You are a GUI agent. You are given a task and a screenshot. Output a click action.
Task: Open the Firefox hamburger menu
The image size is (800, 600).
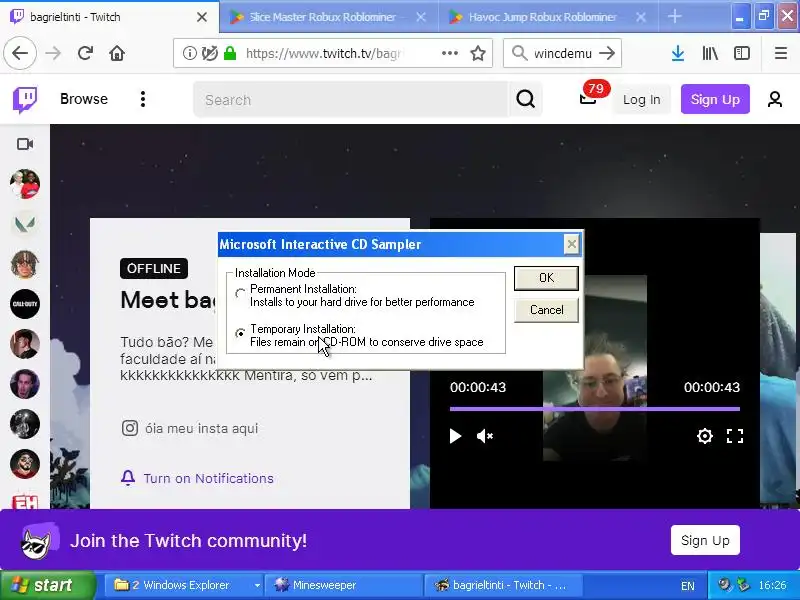[781, 53]
